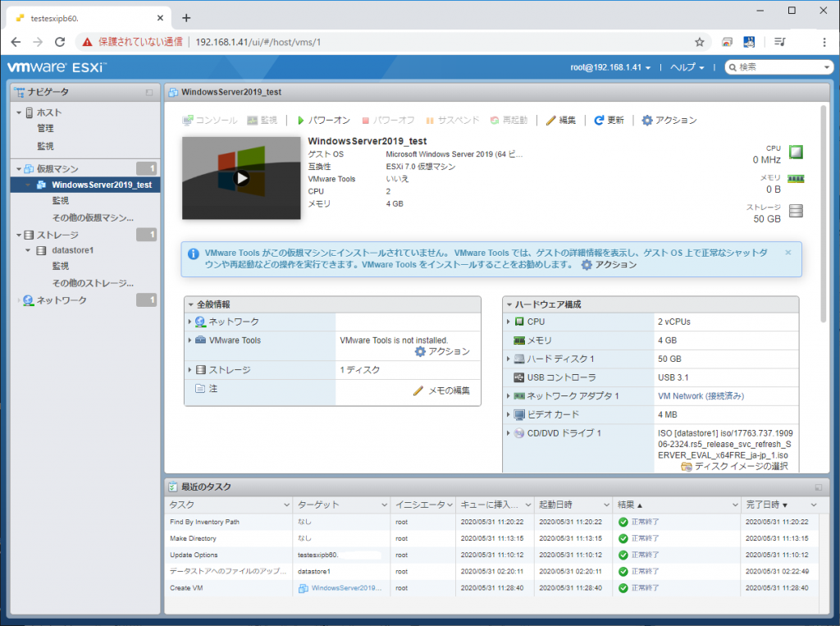Viewport: 840px width, 626px height.
Task: Open the VM Network link
Action: [x=701, y=396]
